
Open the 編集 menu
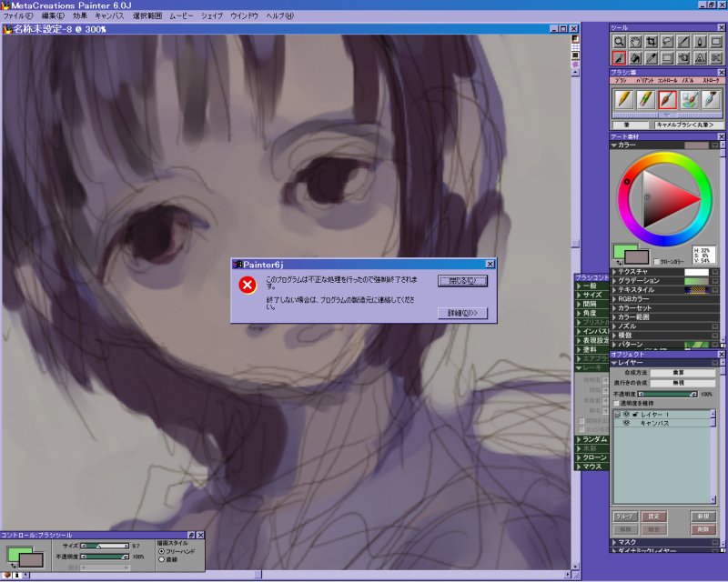[53, 15]
